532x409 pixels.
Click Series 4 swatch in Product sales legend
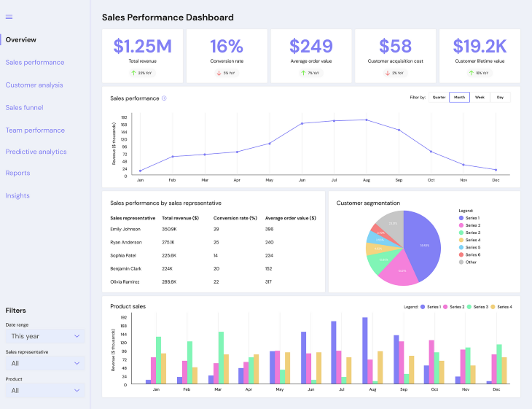[x=493, y=307]
